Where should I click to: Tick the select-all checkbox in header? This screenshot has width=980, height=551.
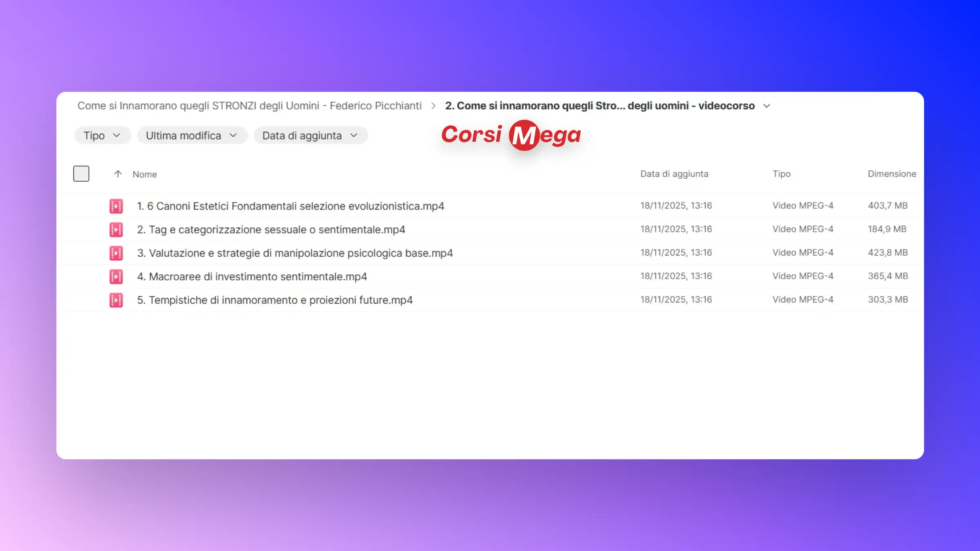point(81,174)
